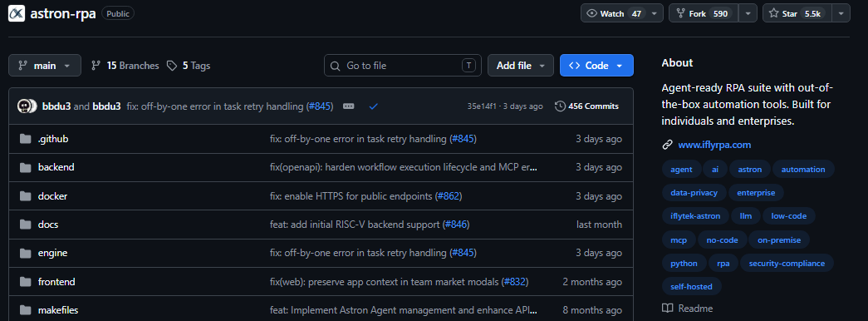Select the enterprise topic tag

point(756,193)
